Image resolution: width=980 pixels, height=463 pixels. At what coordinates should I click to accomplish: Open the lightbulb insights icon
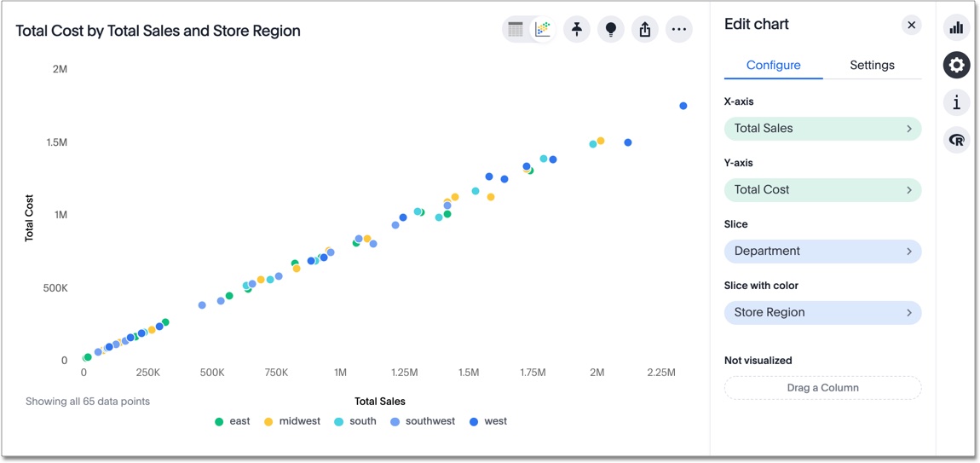tap(611, 29)
